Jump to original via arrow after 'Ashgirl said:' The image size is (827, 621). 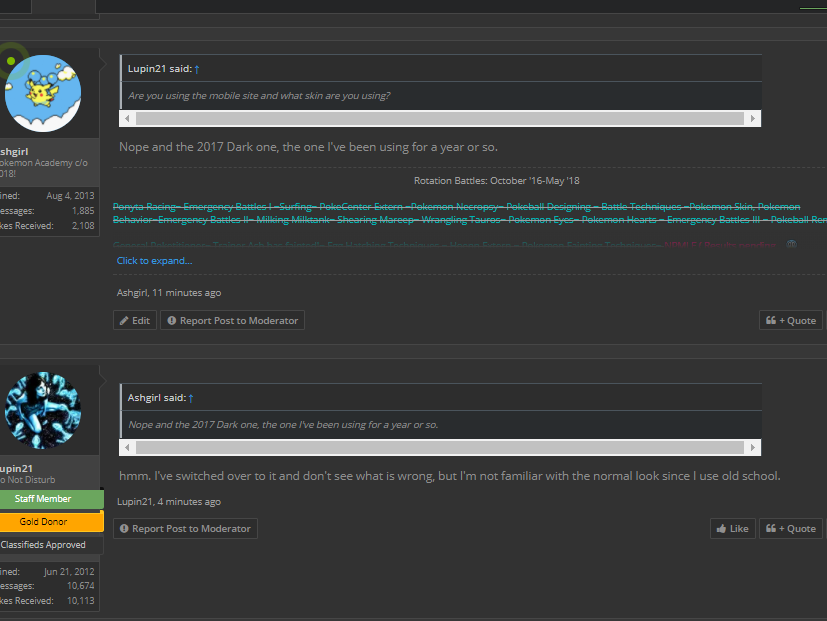[x=191, y=398]
